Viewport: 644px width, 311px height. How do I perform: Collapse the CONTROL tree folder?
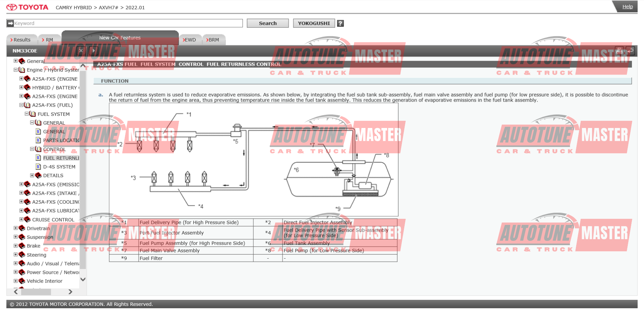coord(32,149)
